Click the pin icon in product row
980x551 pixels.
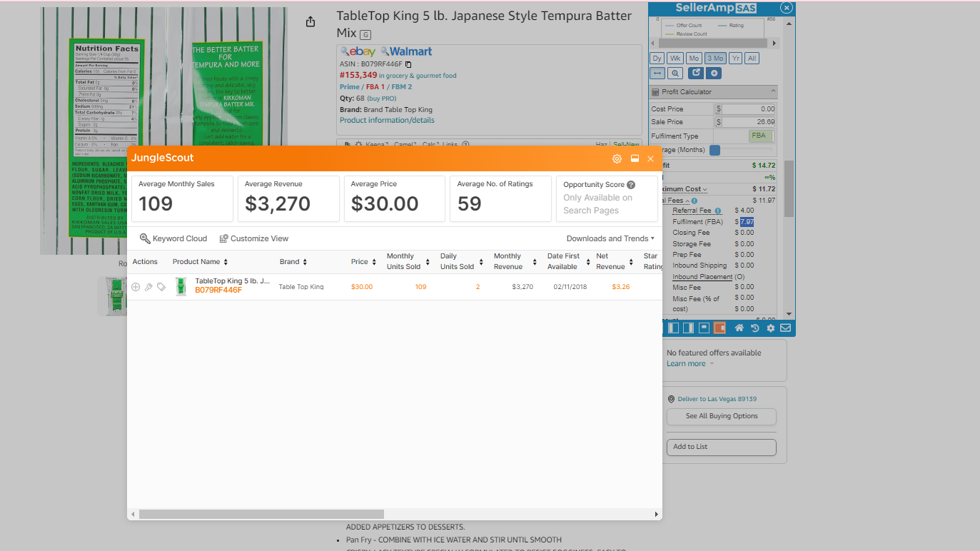(x=148, y=287)
